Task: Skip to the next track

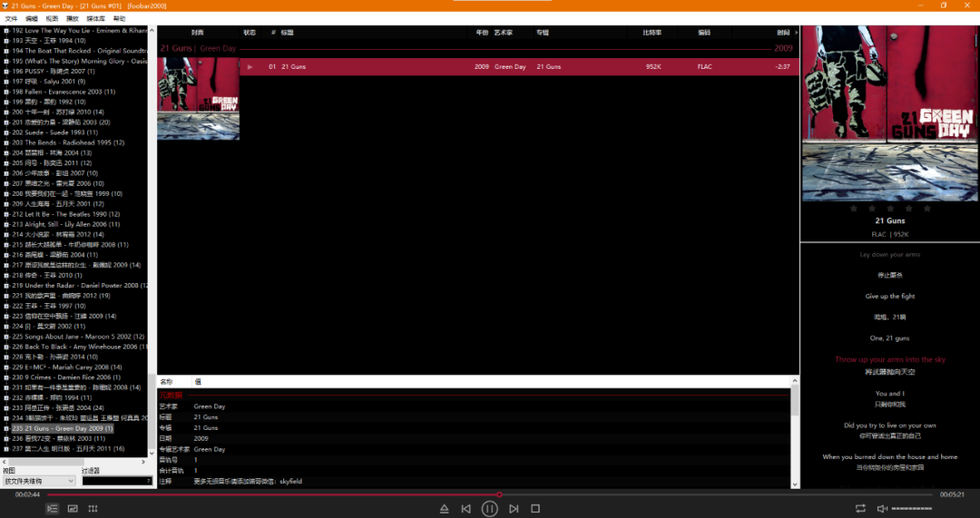Action: click(513, 509)
